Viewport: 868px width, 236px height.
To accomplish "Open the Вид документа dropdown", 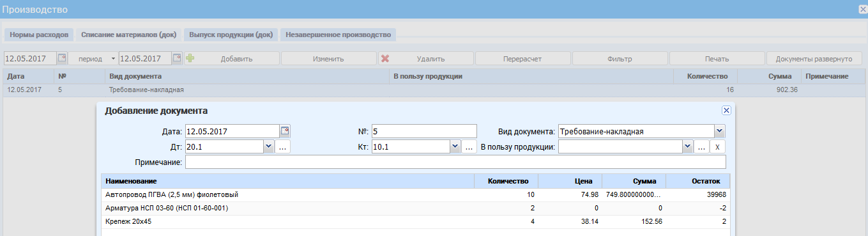I will pyautogui.click(x=720, y=131).
